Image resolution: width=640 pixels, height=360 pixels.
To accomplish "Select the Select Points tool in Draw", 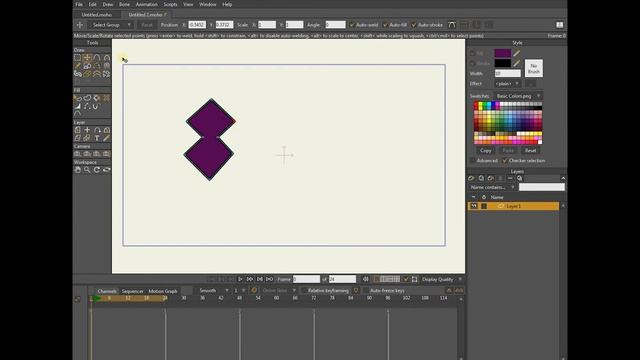I will (77, 58).
